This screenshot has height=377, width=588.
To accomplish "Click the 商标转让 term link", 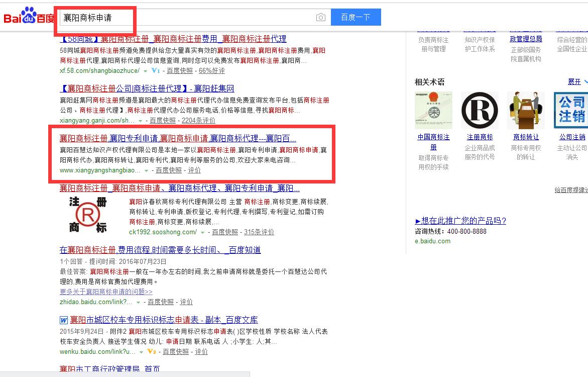I will click(526, 137).
